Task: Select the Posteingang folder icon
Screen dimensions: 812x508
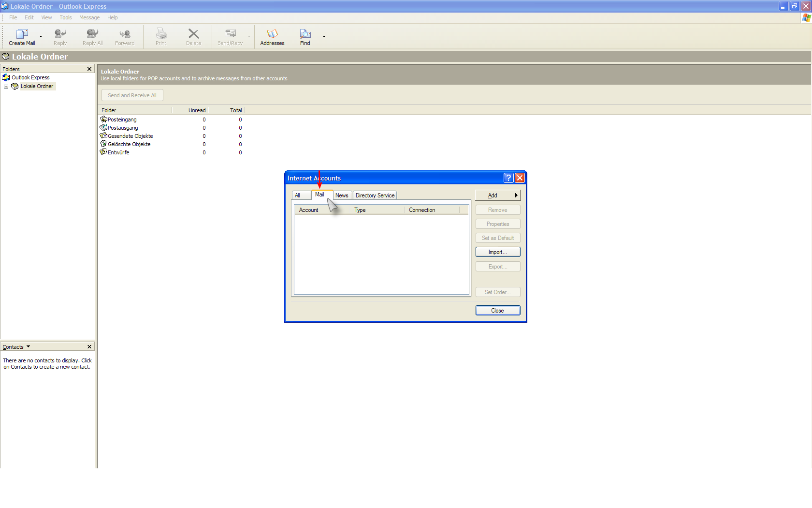Action: click(103, 120)
